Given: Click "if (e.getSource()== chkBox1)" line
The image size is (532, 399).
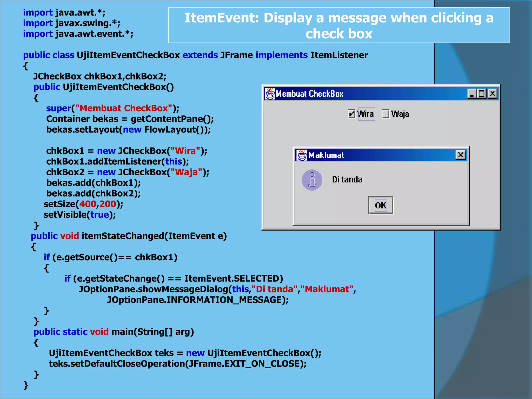Looking at the screenshot, I should tap(110, 257).
